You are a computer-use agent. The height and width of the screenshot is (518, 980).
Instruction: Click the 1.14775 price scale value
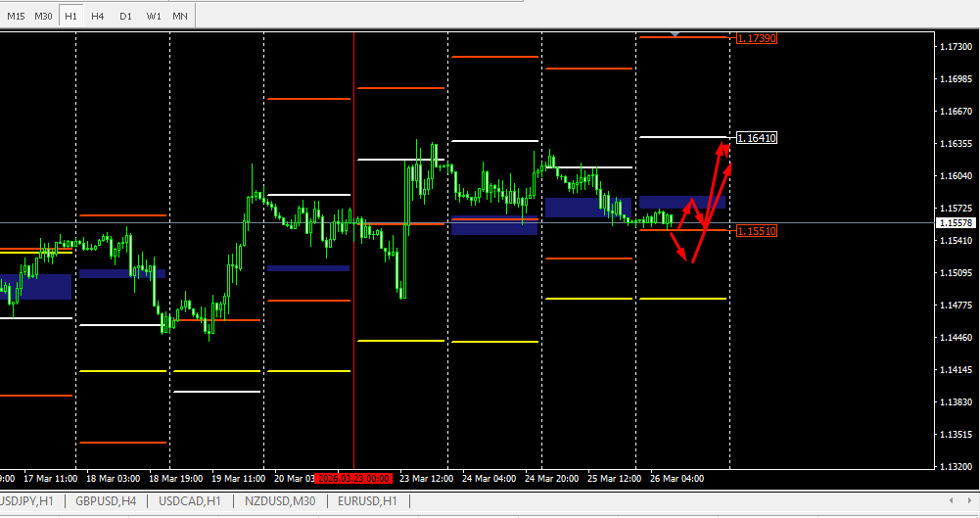click(x=957, y=306)
